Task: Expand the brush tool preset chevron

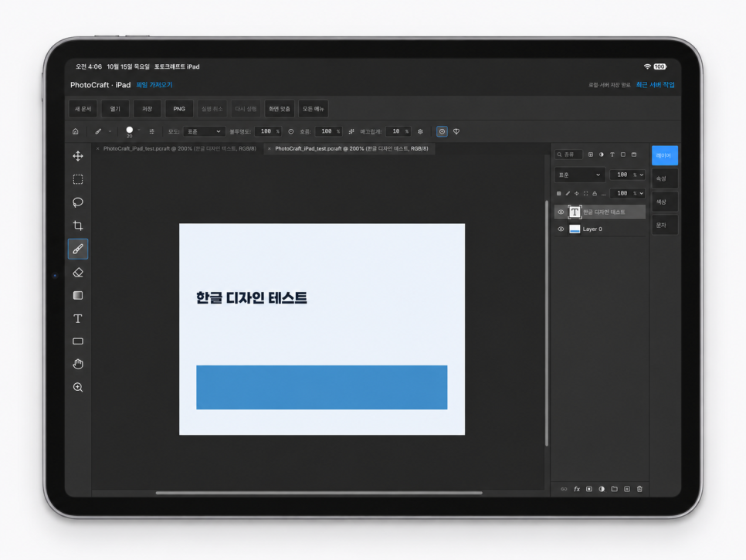Action: point(110,131)
